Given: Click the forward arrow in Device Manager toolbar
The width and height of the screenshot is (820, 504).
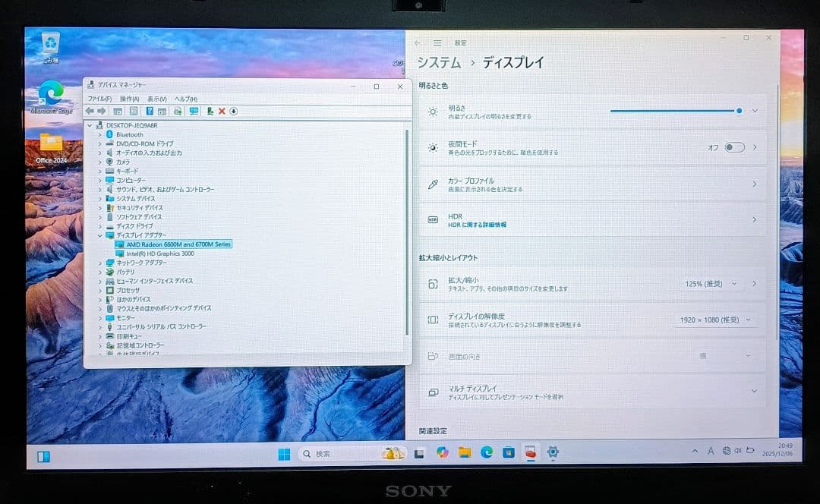Looking at the screenshot, I should (102, 112).
